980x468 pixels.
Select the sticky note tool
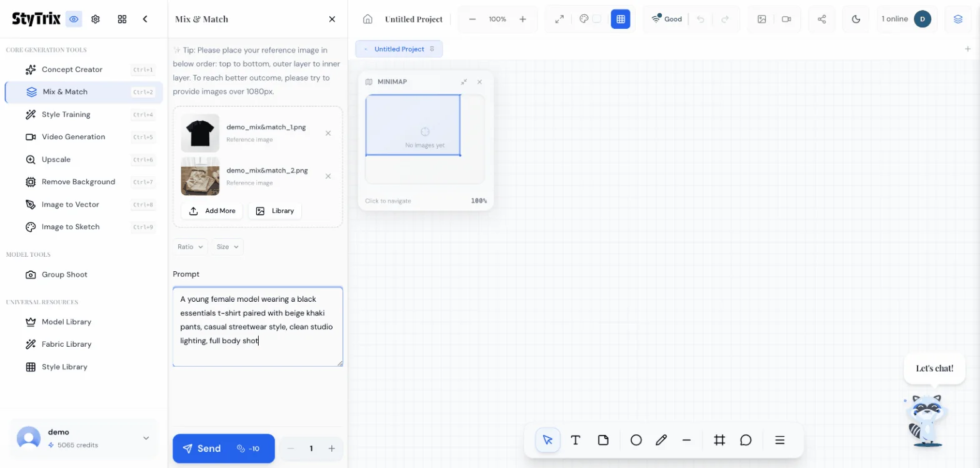click(x=603, y=440)
